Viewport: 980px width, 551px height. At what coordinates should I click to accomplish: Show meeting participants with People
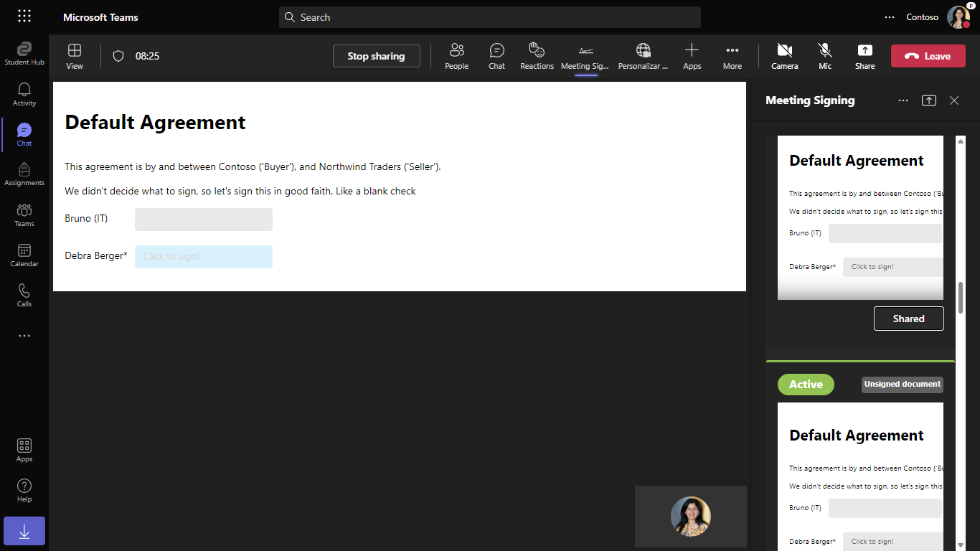(456, 55)
